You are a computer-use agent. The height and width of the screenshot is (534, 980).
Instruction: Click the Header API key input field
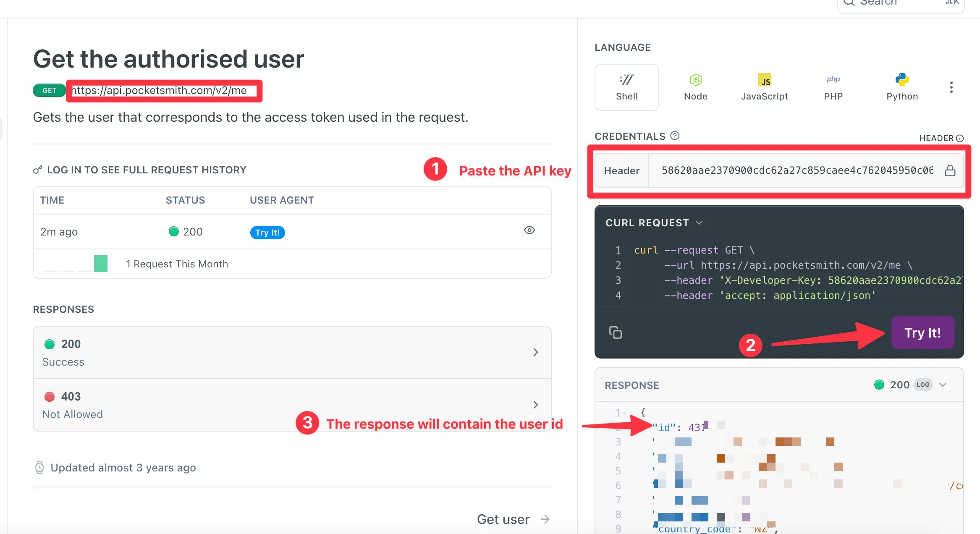797,170
